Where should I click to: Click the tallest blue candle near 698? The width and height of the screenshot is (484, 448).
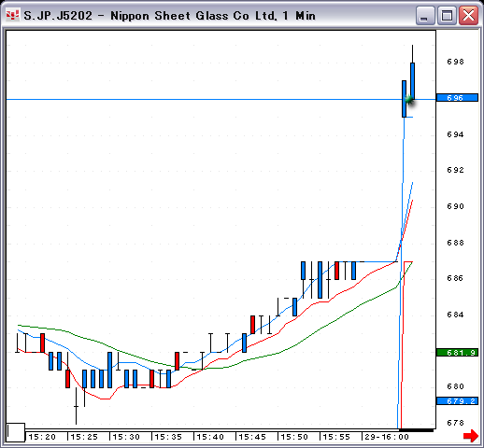click(412, 81)
